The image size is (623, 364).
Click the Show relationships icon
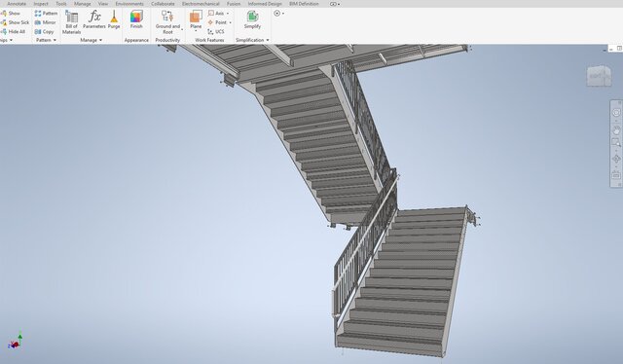[x=4, y=14]
